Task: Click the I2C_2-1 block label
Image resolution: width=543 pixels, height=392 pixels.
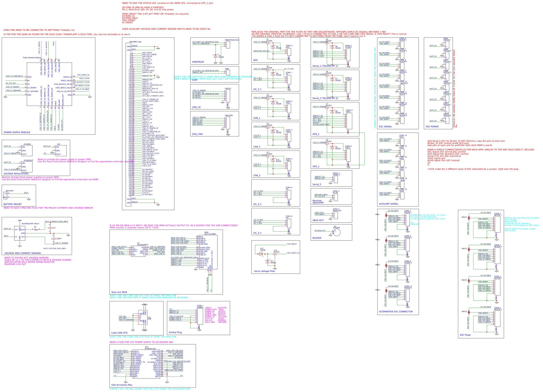Action: 257,89
